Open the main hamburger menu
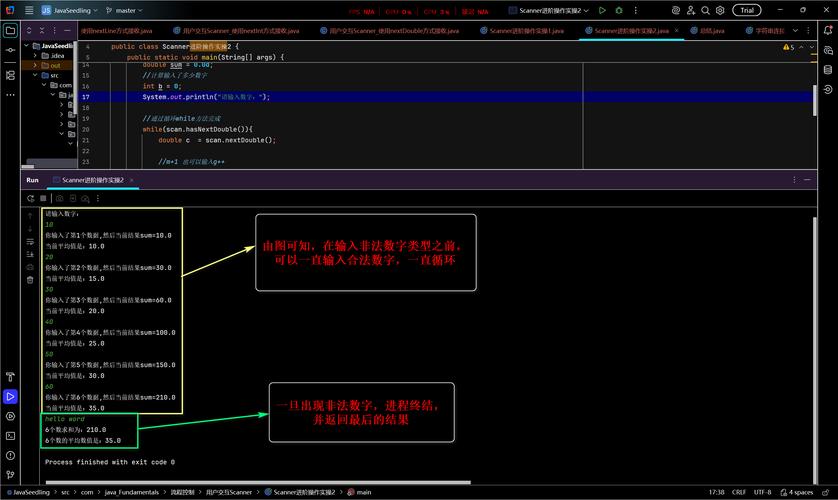Screen dimensions: 838x500 pos(29,10)
